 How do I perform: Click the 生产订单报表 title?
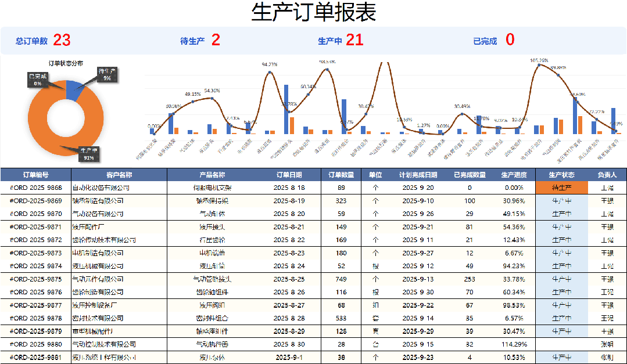pos(313,12)
